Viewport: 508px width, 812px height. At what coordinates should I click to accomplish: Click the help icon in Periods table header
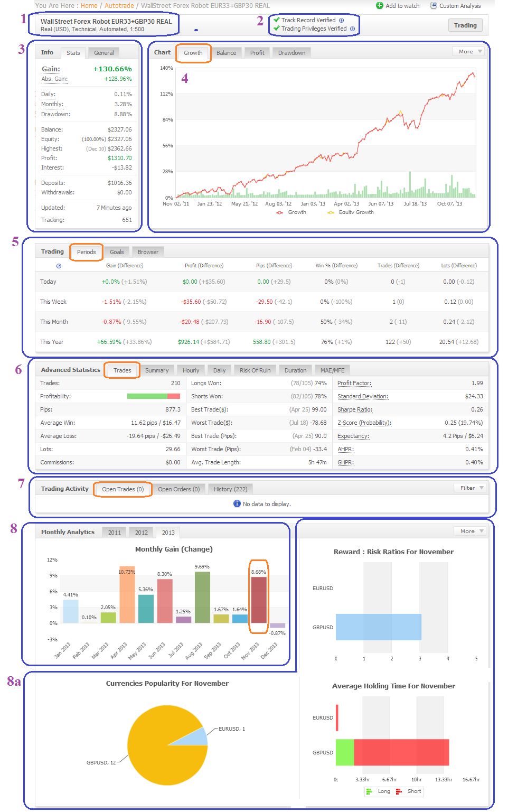click(59, 266)
